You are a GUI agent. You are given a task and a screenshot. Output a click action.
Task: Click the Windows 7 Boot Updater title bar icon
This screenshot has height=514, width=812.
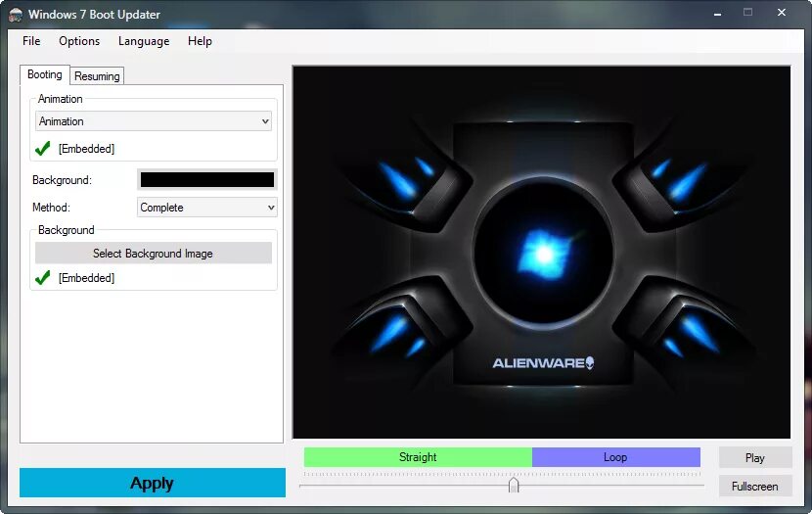tap(16, 14)
